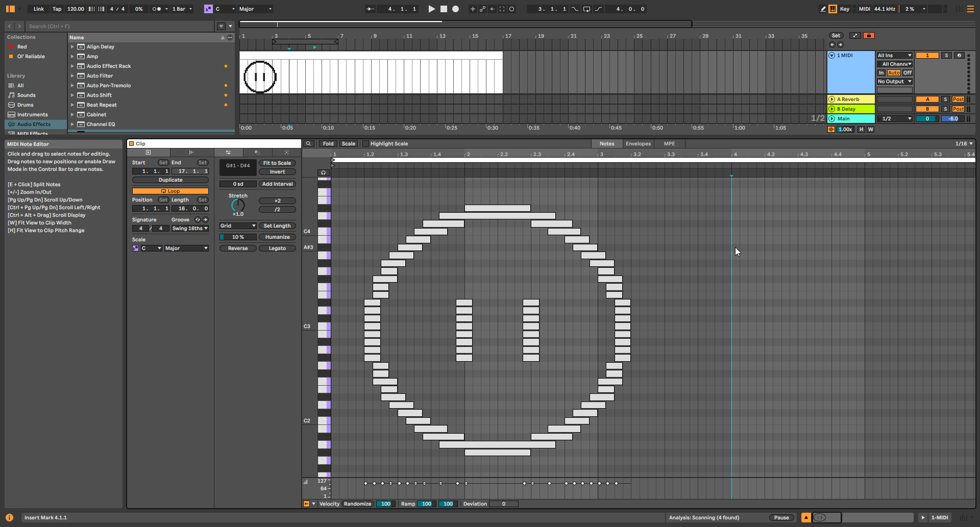The height and width of the screenshot is (527, 980).
Task: Click the info icon in status bar
Action: coord(9,517)
